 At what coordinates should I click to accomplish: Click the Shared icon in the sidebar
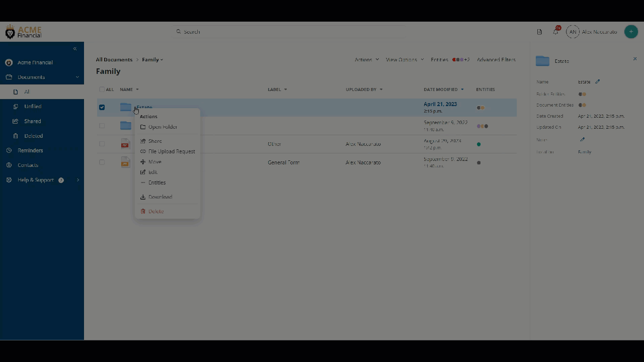(16, 121)
